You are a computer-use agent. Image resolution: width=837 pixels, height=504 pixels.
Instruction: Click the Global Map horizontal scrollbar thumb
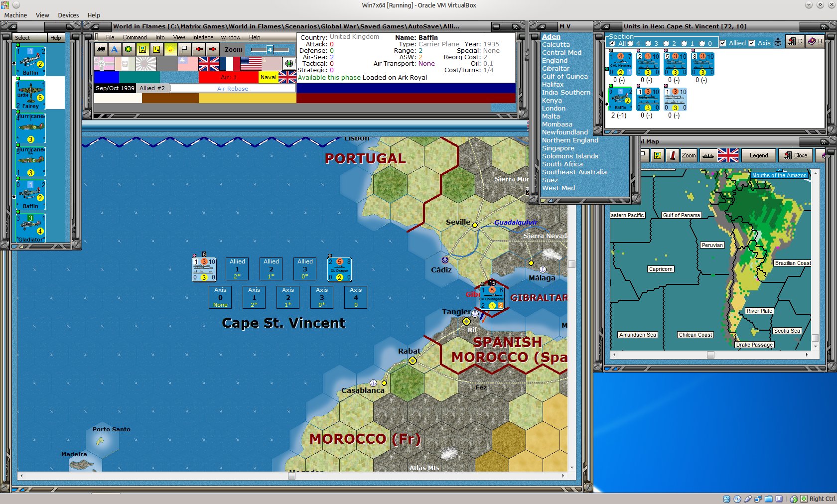point(710,355)
